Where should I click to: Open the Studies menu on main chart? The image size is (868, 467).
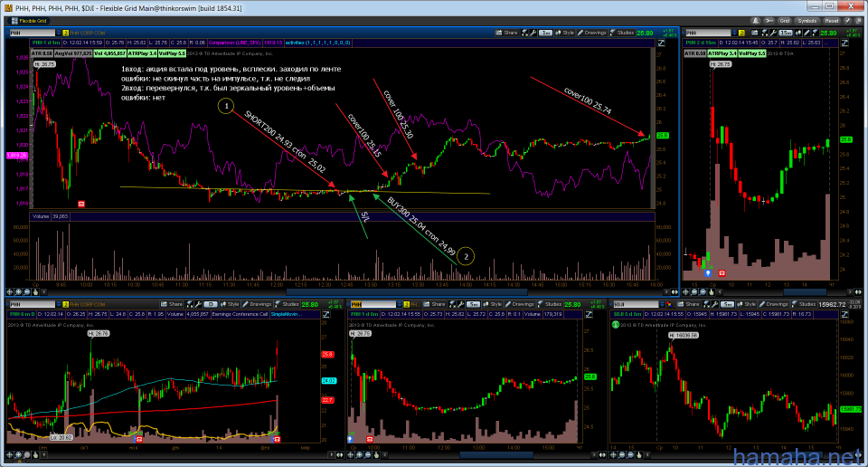point(623,33)
